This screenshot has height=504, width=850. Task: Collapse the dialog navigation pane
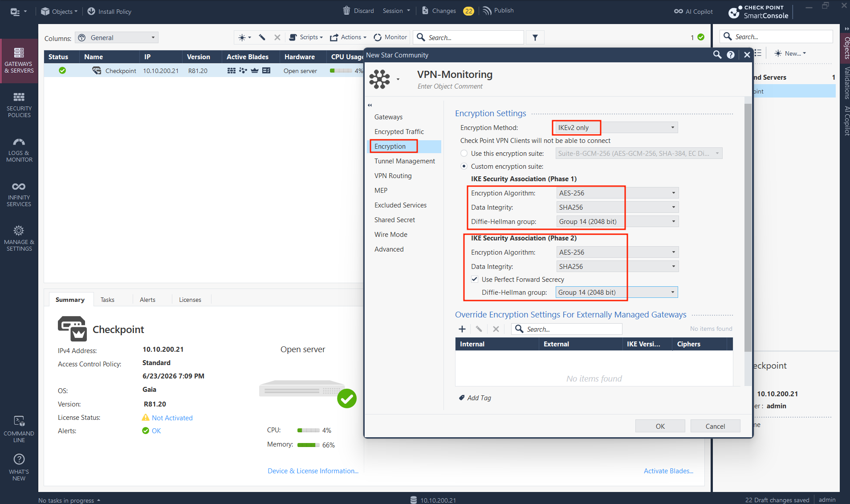tap(370, 106)
